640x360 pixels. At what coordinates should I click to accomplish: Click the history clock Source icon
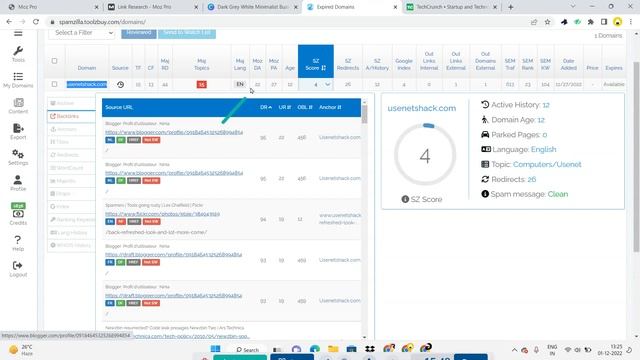pos(120,84)
